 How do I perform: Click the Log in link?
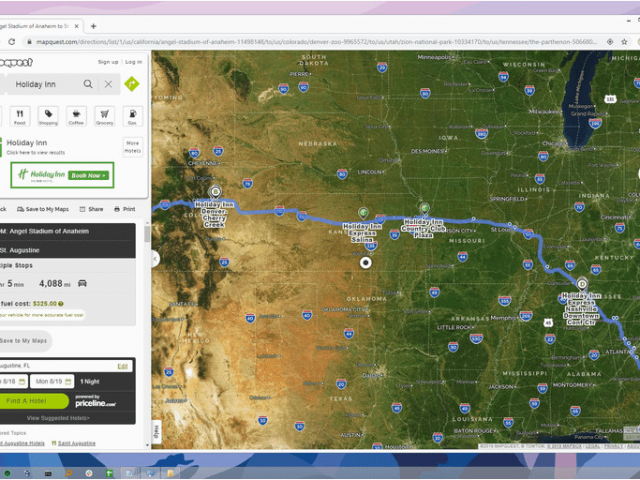[x=133, y=62]
